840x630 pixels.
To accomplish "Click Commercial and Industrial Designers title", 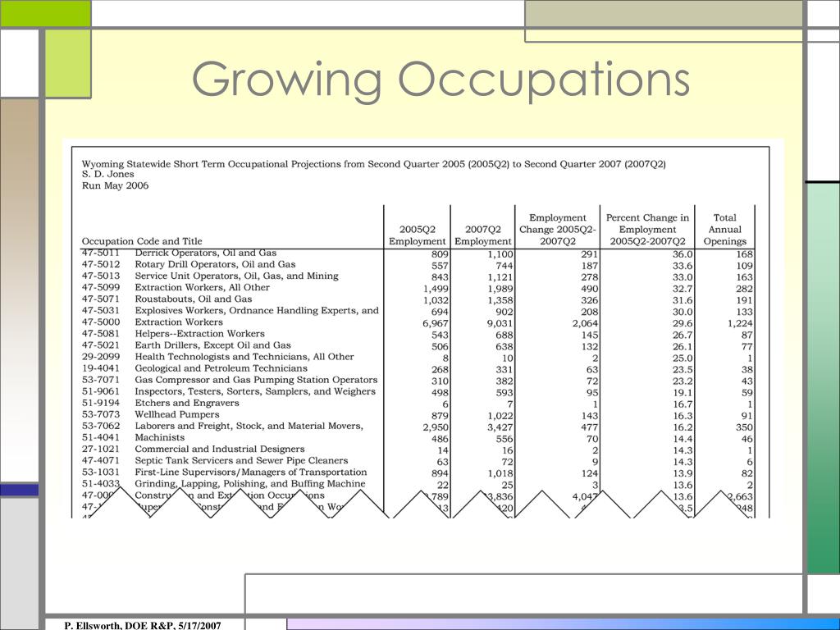I will pyautogui.click(x=220, y=449).
